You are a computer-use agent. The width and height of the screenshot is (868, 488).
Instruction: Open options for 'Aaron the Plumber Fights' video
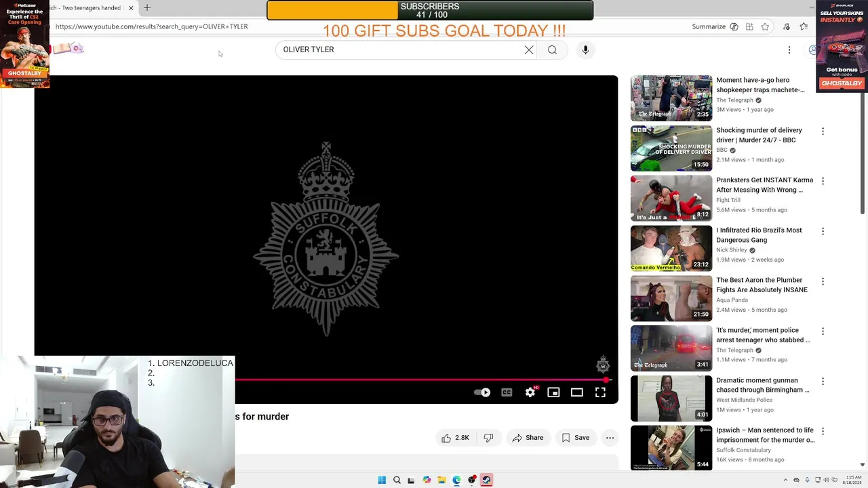point(823,281)
